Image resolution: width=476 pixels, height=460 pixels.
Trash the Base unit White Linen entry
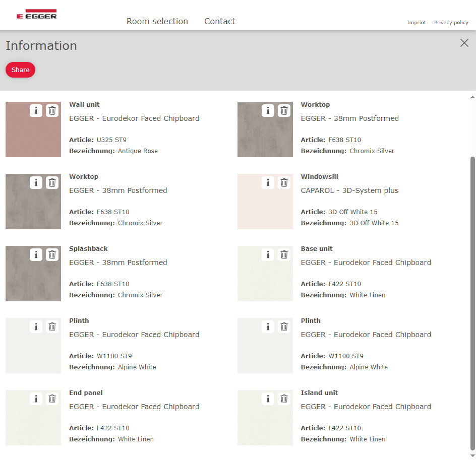(x=284, y=254)
